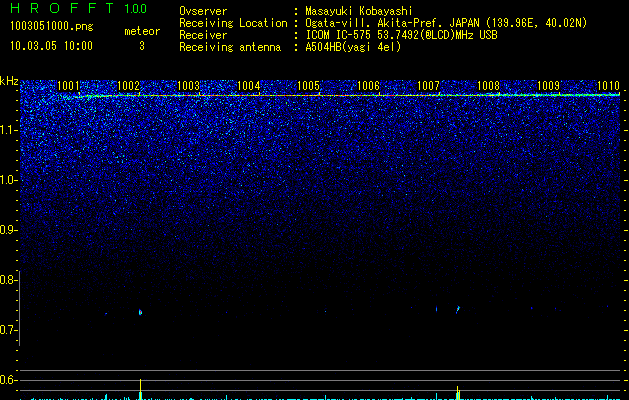The image size is (629, 400).
Task: Click the 1004 time axis label
Action: click(x=248, y=85)
